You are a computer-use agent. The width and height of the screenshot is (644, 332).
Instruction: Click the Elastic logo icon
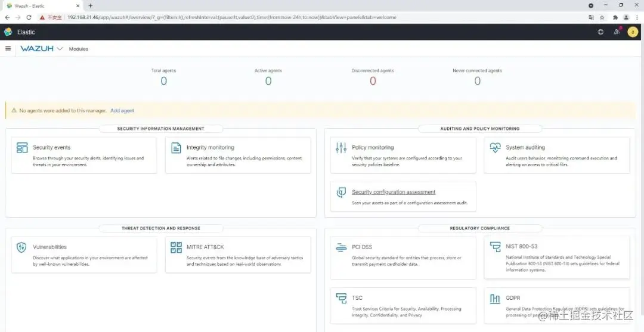coord(8,32)
